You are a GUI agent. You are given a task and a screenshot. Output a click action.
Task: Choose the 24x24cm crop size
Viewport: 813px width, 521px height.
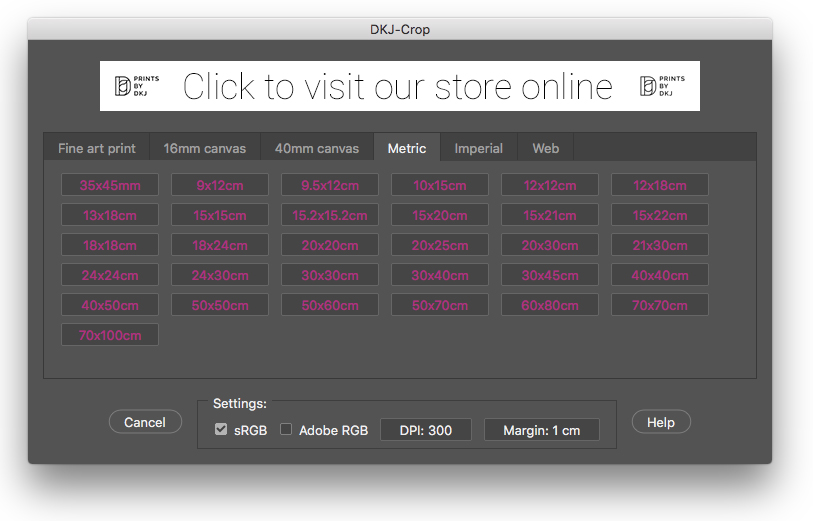(x=110, y=275)
